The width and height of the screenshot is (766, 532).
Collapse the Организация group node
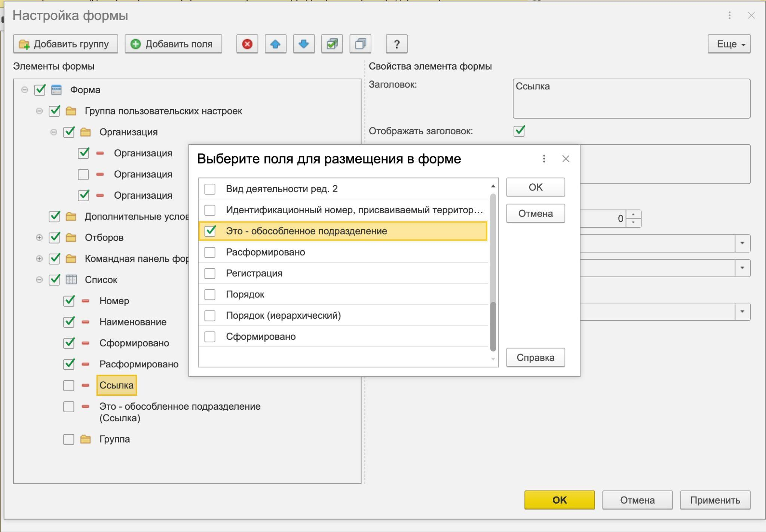click(x=54, y=132)
